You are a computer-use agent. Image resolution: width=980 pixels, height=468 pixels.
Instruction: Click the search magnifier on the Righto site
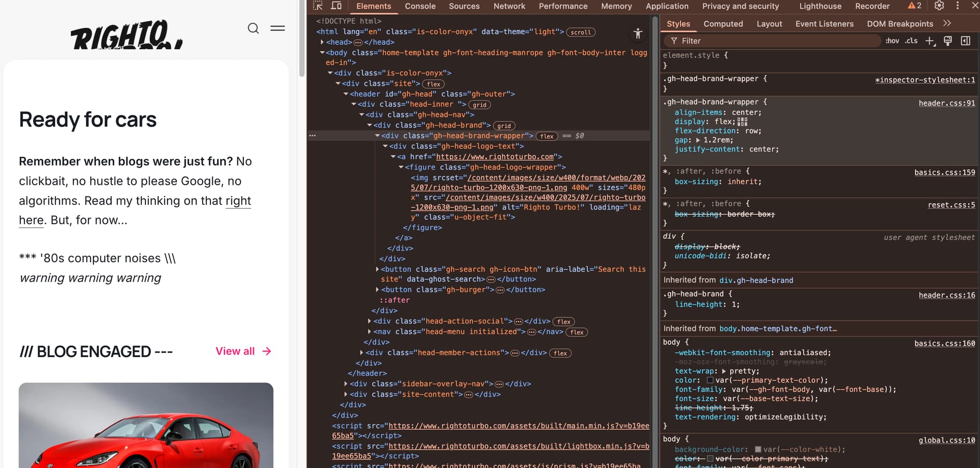[x=253, y=28]
